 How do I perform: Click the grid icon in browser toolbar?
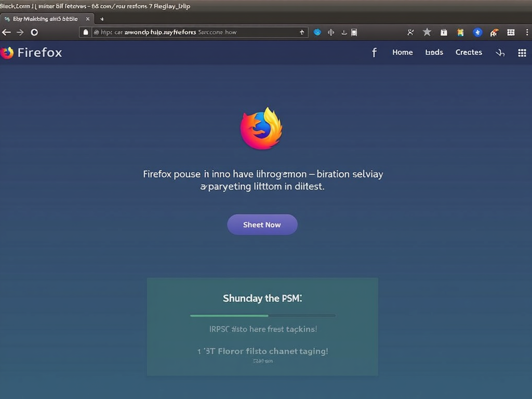(x=511, y=32)
